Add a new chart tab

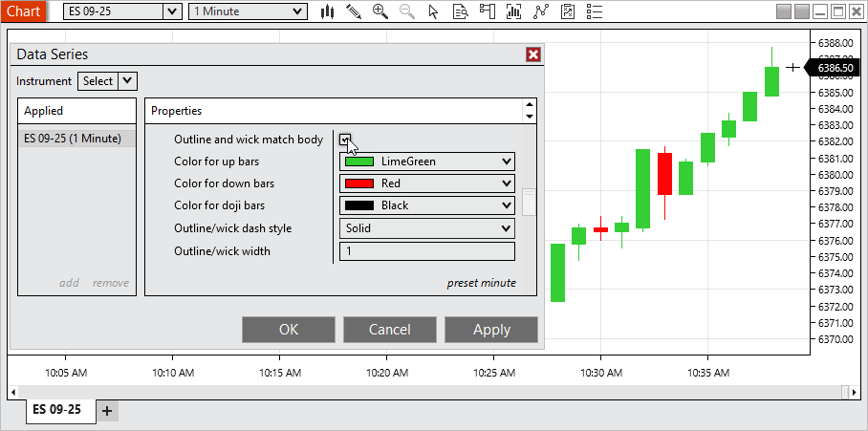pos(107,411)
